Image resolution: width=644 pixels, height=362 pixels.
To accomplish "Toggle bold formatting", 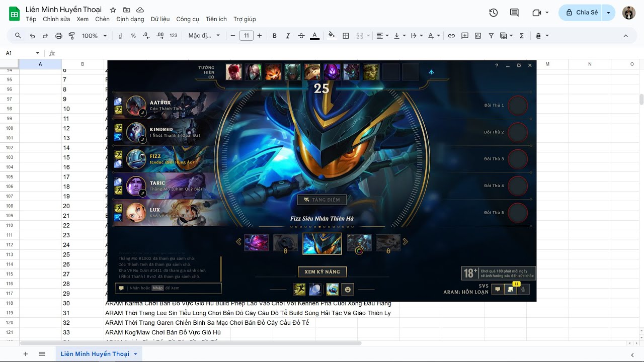I will 275,36.
